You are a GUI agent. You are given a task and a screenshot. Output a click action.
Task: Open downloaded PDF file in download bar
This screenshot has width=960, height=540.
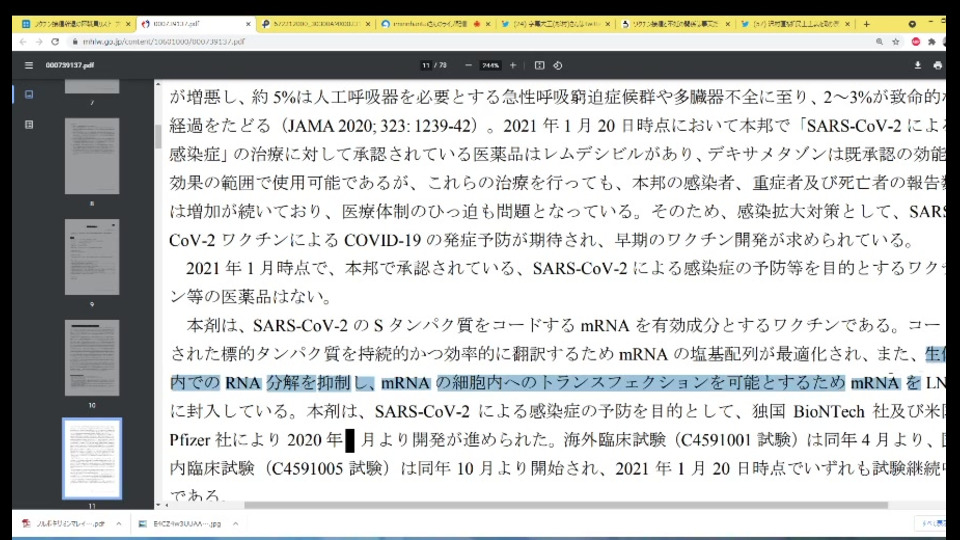pyautogui.click(x=64, y=524)
